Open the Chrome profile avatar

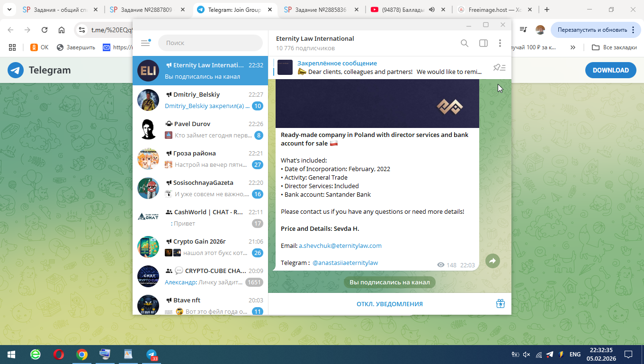click(x=540, y=29)
